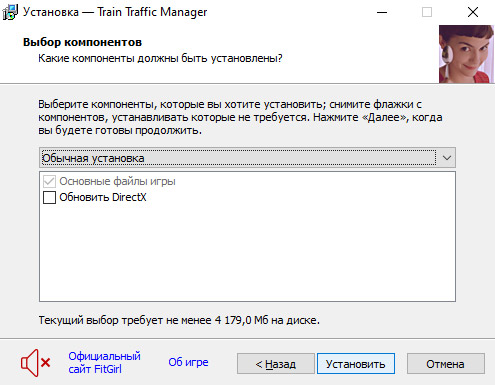Open the Об игре link
The image size is (495, 385).
(188, 362)
